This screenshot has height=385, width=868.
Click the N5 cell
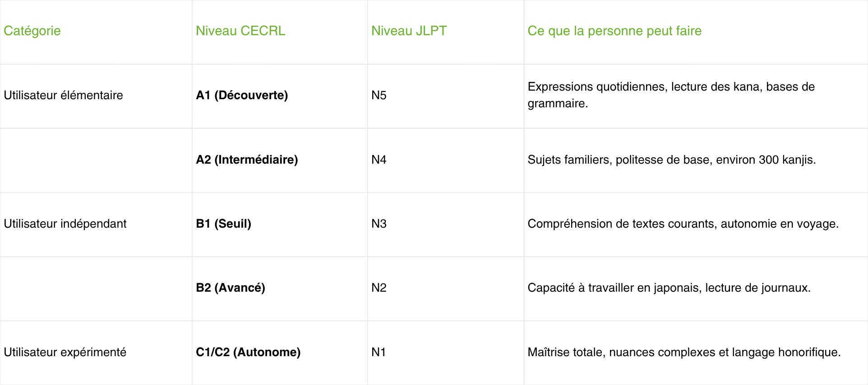click(379, 95)
